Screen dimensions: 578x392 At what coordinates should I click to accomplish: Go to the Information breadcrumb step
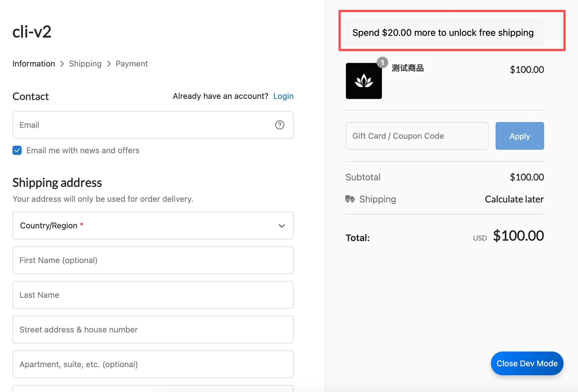coord(34,64)
